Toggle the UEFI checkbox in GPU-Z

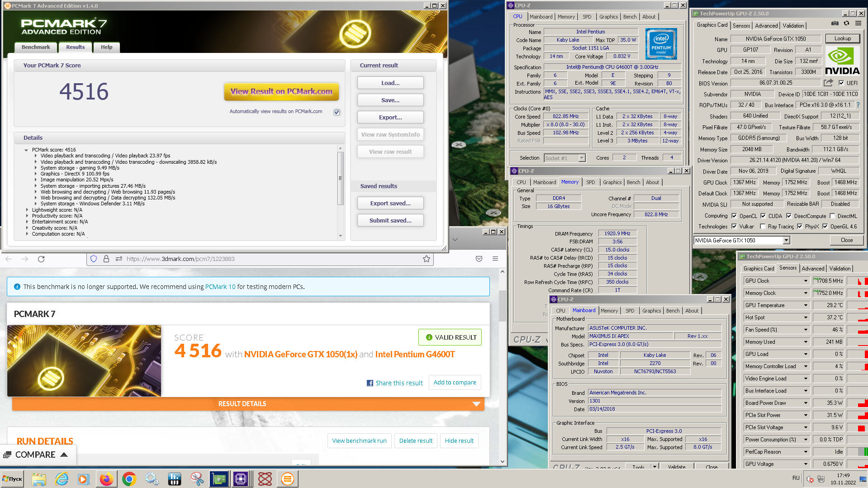(x=841, y=83)
